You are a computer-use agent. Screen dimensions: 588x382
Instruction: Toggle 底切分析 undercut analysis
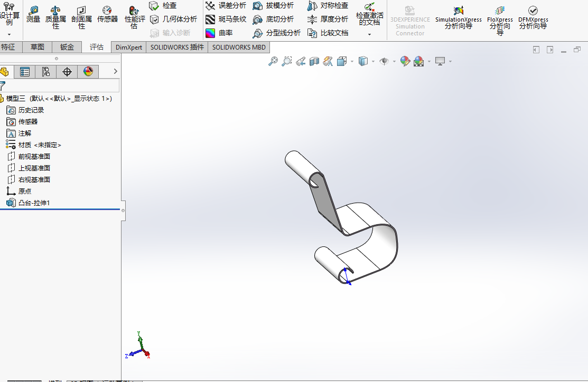[273, 20]
